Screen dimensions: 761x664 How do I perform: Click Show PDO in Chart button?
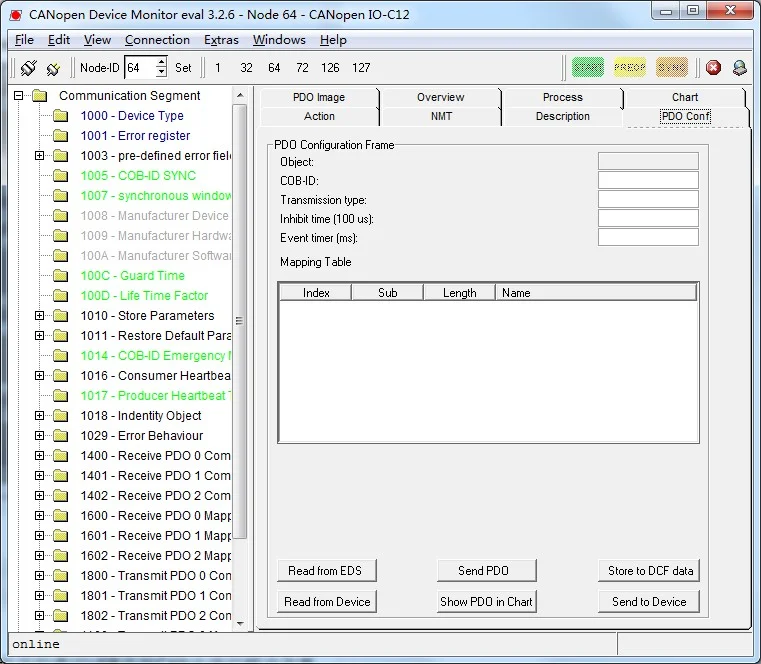point(486,601)
